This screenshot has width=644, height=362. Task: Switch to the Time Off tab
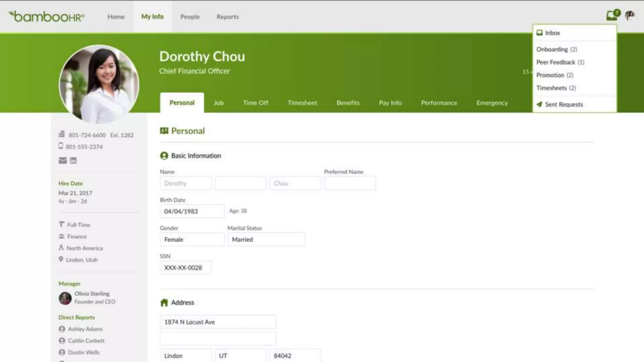255,103
